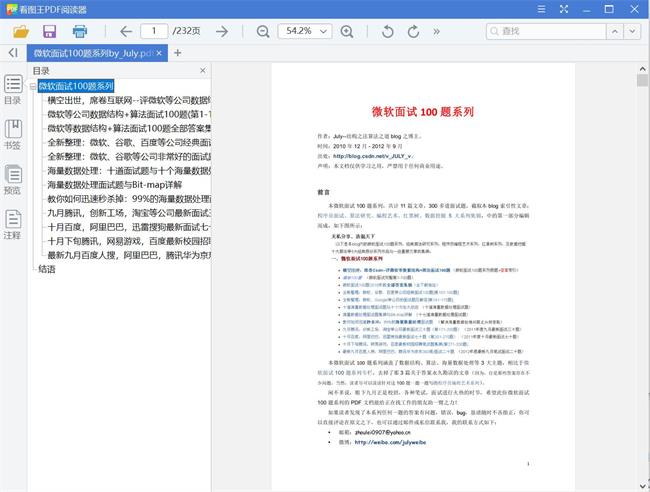
Task: Open the 54.2% zoom level dropdown
Action: pyautogui.click(x=305, y=31)
